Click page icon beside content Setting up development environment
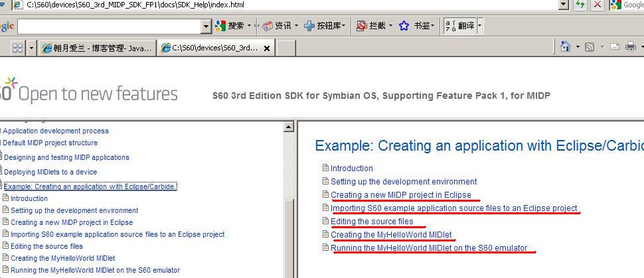 click(326, 180)
